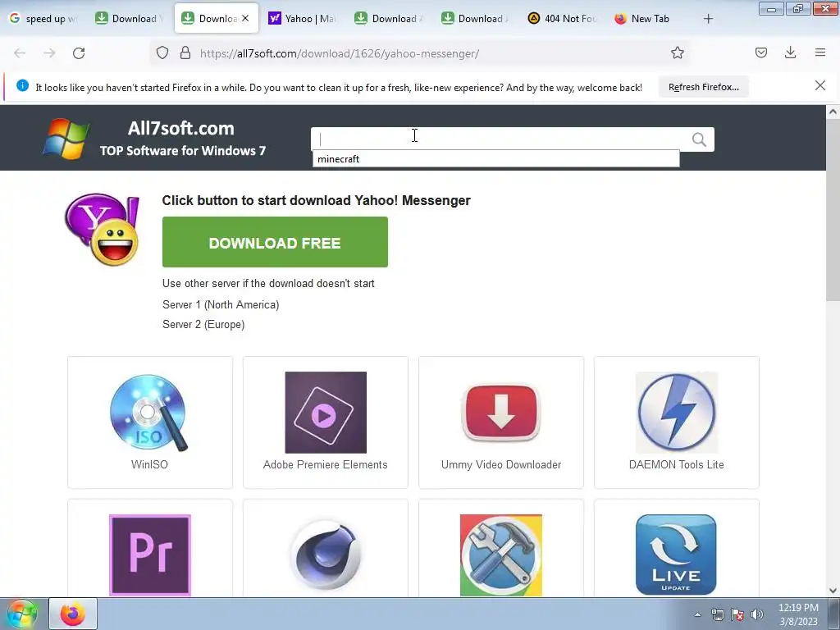The width and height of the screenshot is (840, 630).
Task: Click the scrollbar up arrow
Action: pyautogui.click(x=833, y=112)
